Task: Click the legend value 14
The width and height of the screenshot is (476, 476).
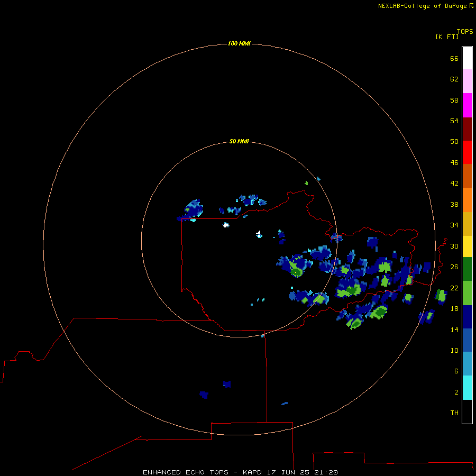Action: point(454,329)
